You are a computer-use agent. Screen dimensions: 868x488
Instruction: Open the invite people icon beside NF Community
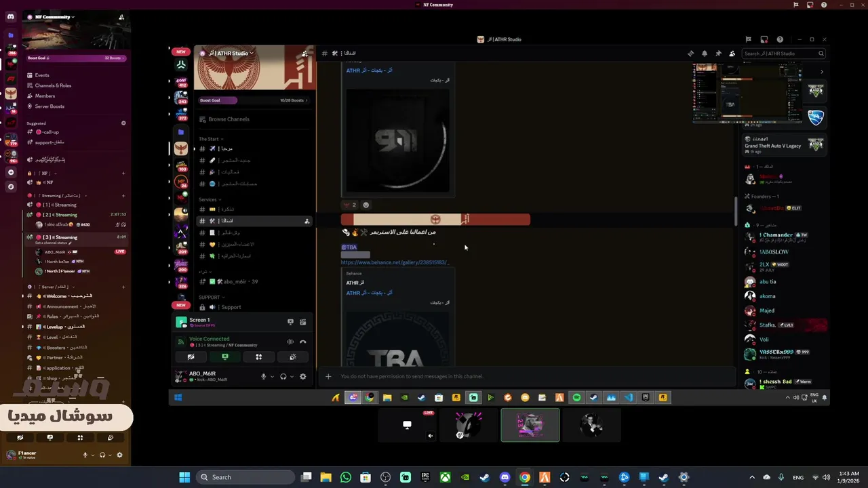click(121, 17)
